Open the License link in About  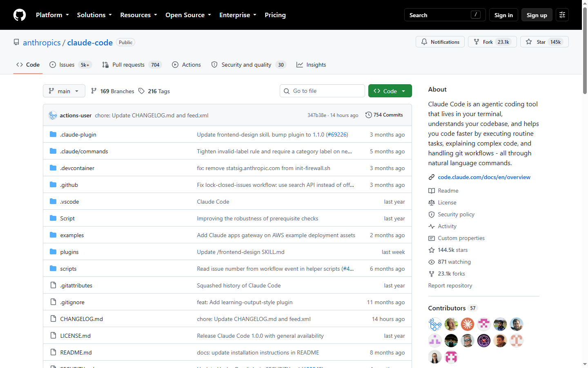(442, 202)
